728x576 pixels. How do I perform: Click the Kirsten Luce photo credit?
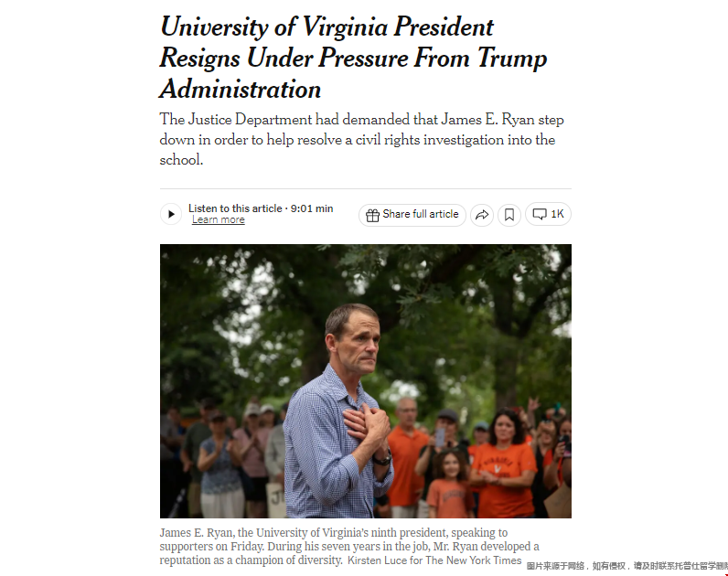[x=434, y=560]
